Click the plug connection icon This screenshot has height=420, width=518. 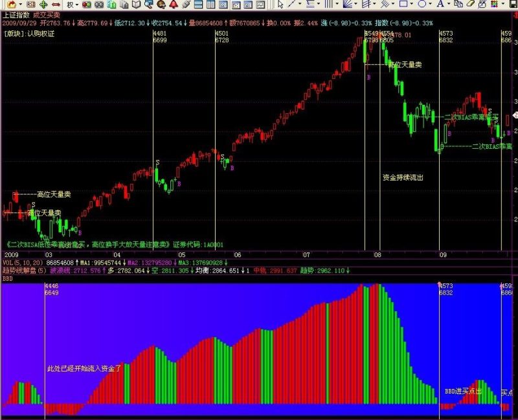[x=186, y=4]
